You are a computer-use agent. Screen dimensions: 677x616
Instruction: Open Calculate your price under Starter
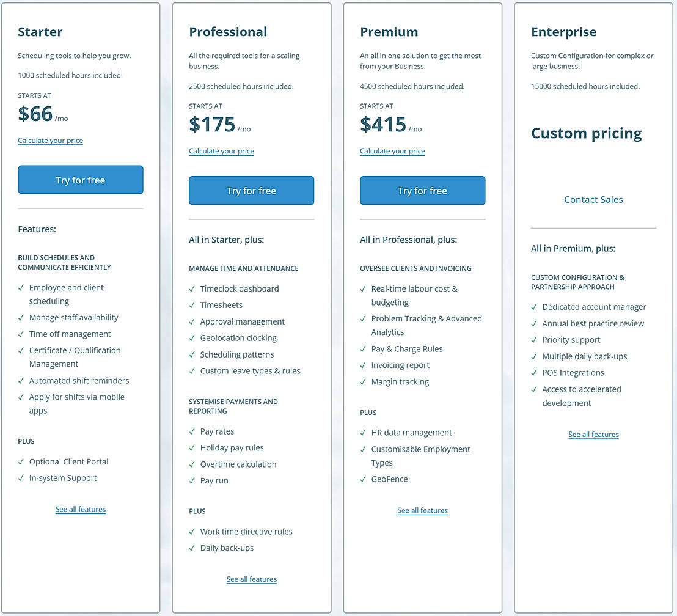[x=50, y=141]
